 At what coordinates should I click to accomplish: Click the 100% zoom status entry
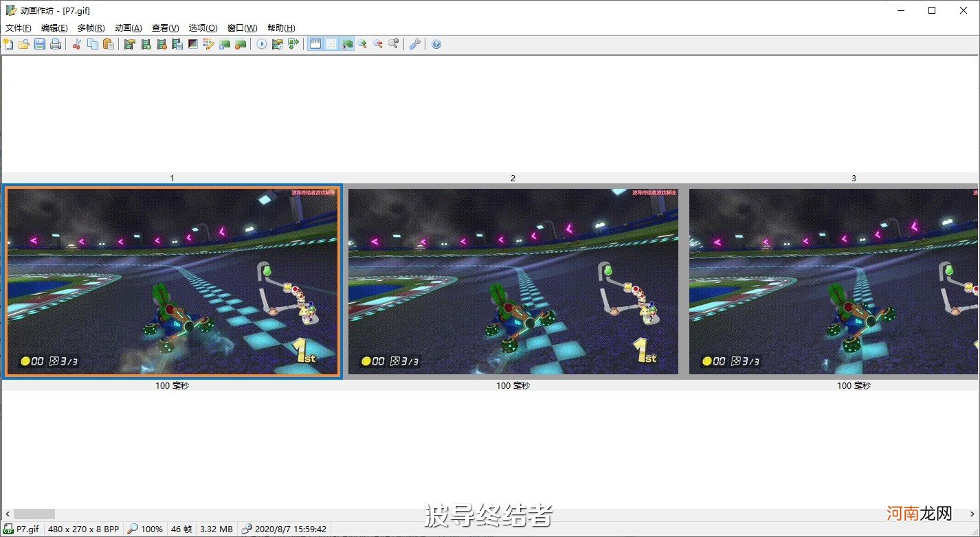(146, 529)
